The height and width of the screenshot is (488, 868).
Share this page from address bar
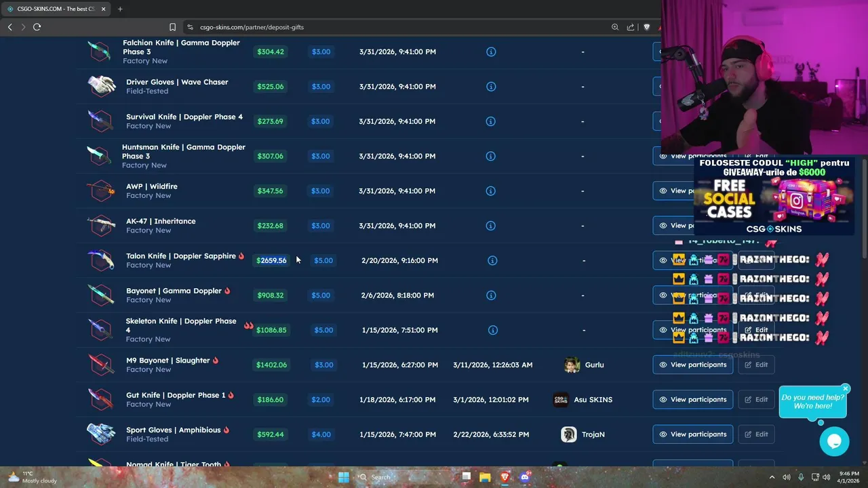click(x=631, y=27)
